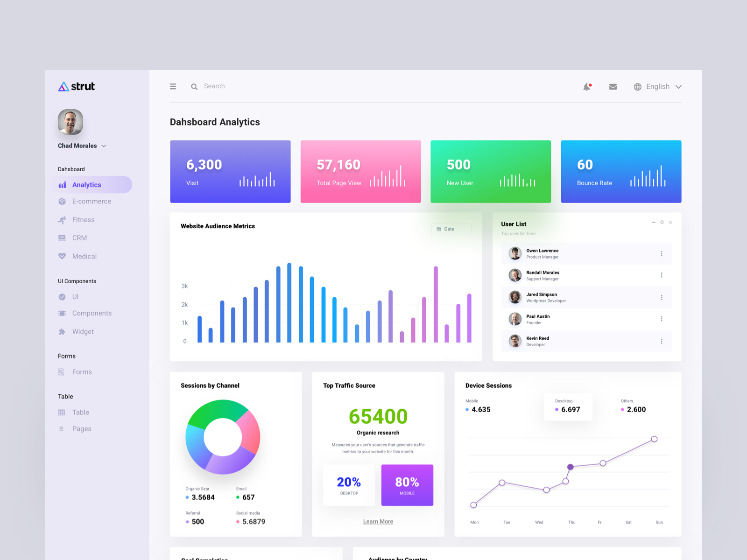Open options menu for Kevin Reed
Viewport: 747px width, 560px height.
tap(662, 342)
